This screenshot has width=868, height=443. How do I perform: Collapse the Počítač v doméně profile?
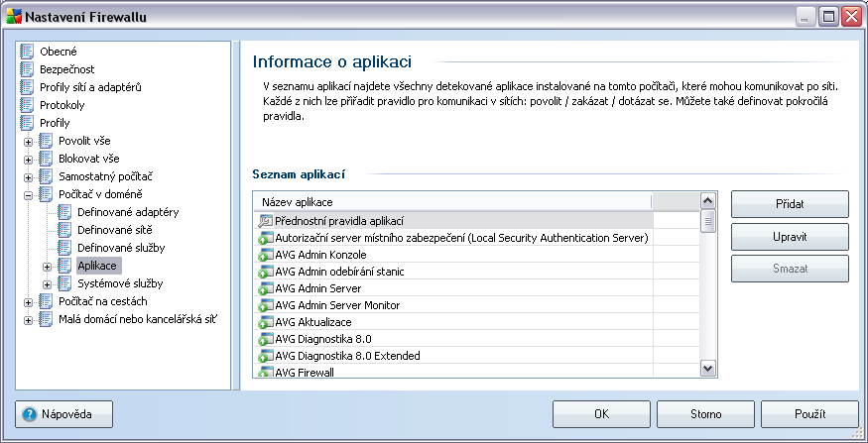[28, 195]
